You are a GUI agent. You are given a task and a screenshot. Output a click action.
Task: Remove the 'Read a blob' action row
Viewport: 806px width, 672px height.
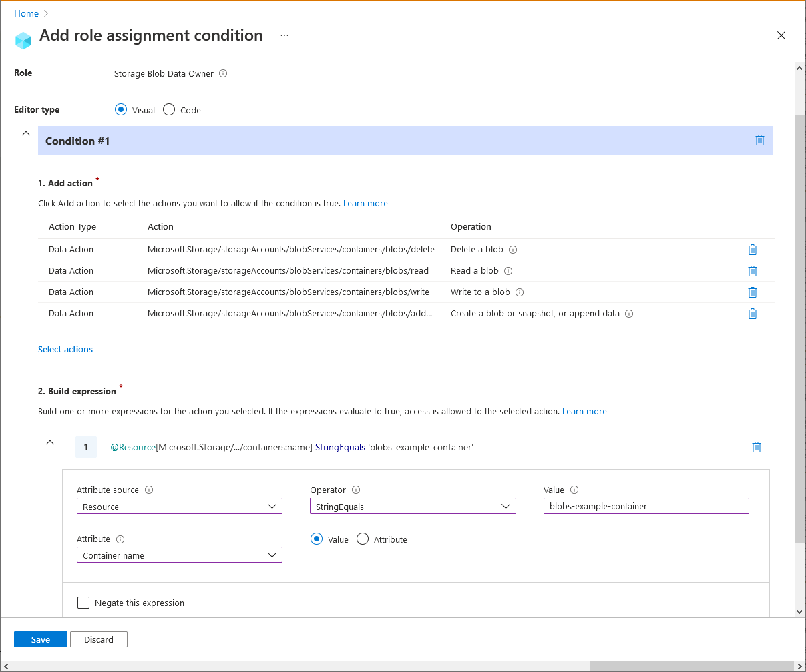tap(753, 270)
